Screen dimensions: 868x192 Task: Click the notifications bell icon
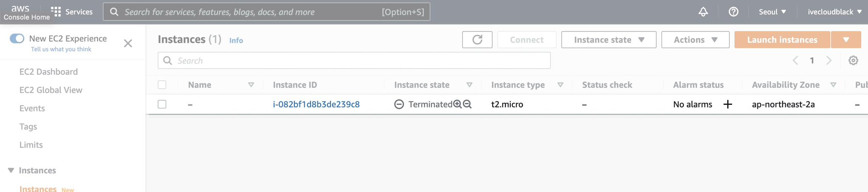click(x=703, y=12)
